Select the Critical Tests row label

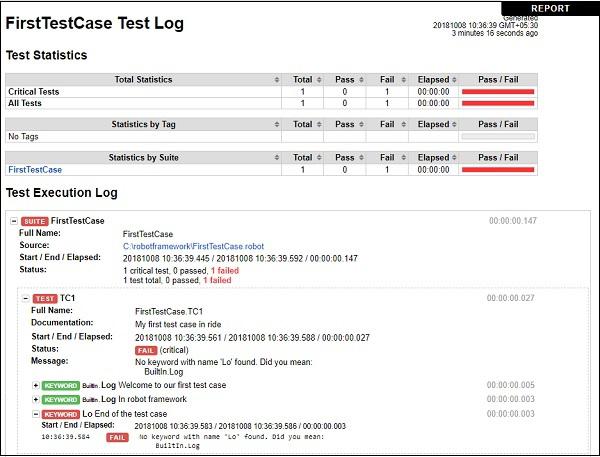[34, 91]
